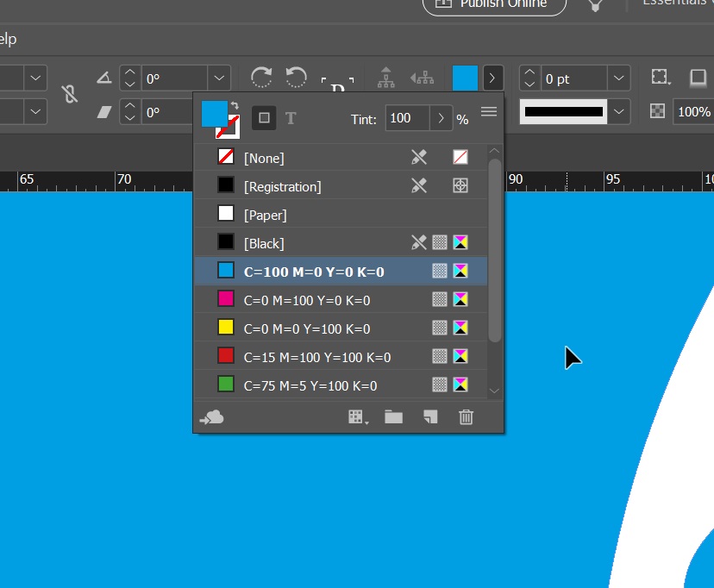This screenshot has width=714, height=588.
Task: Open the Swatches panel hamburger menu
Action: (489, 112)
